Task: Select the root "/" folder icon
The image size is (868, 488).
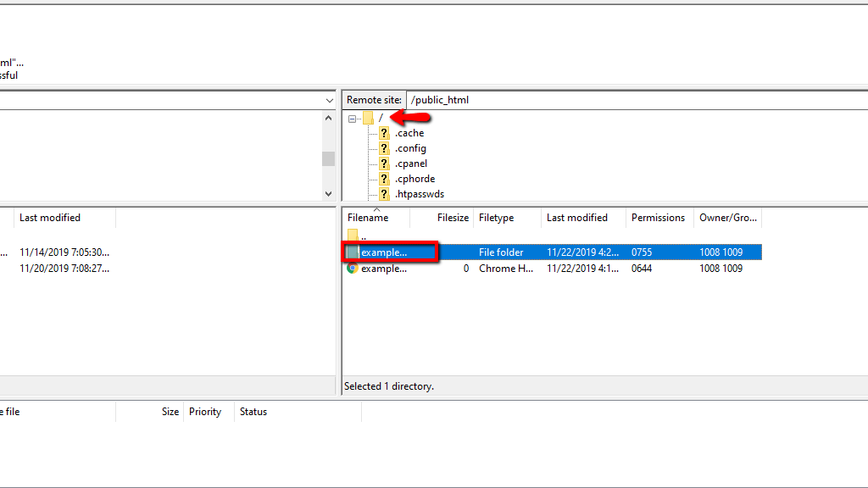Action: pos(368,118)
